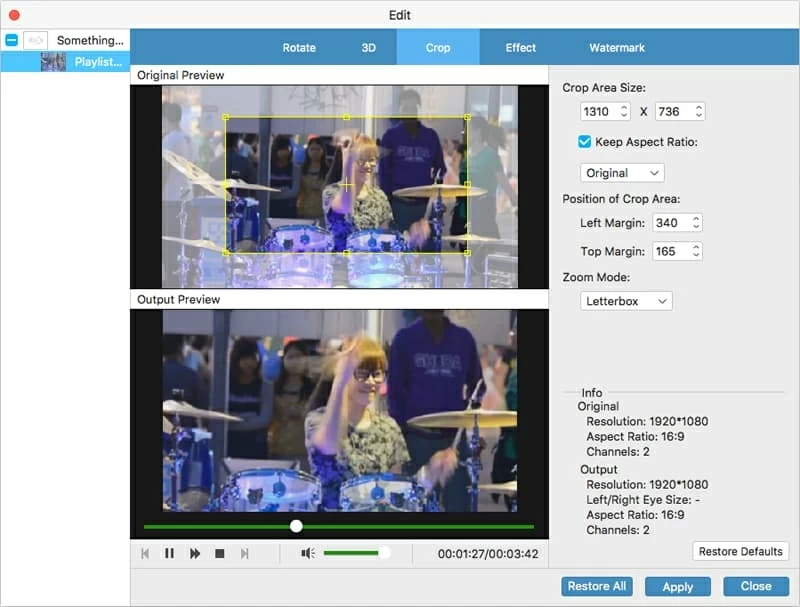The image size is (800, 607).
Task: Select the Playlist video thumbnail
Action: pos(53,62)
